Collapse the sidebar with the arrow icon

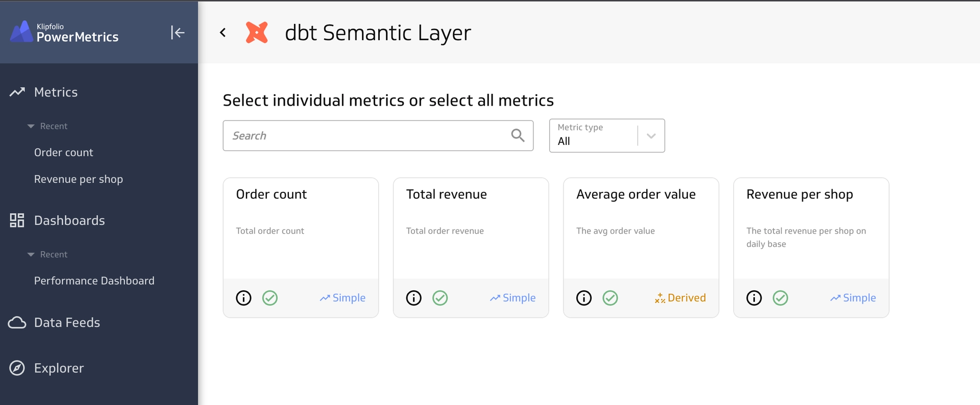pyautogui.click(x=177, y=33)
